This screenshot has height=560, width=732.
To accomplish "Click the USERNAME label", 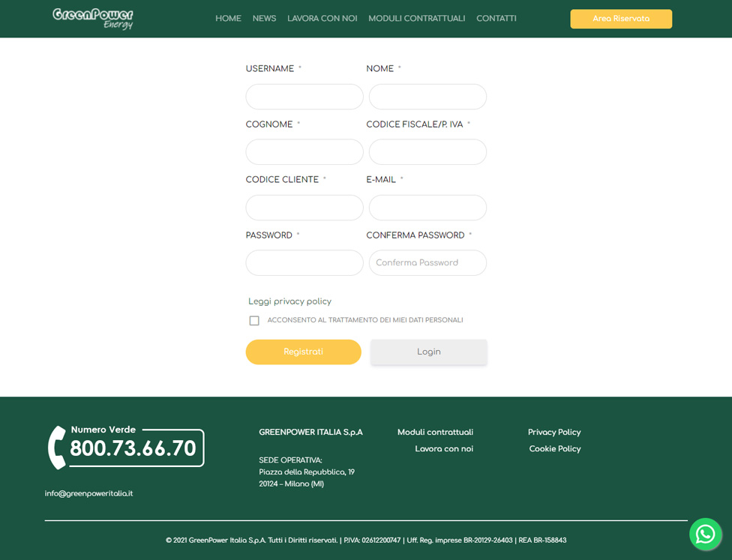I will point(270,69).
